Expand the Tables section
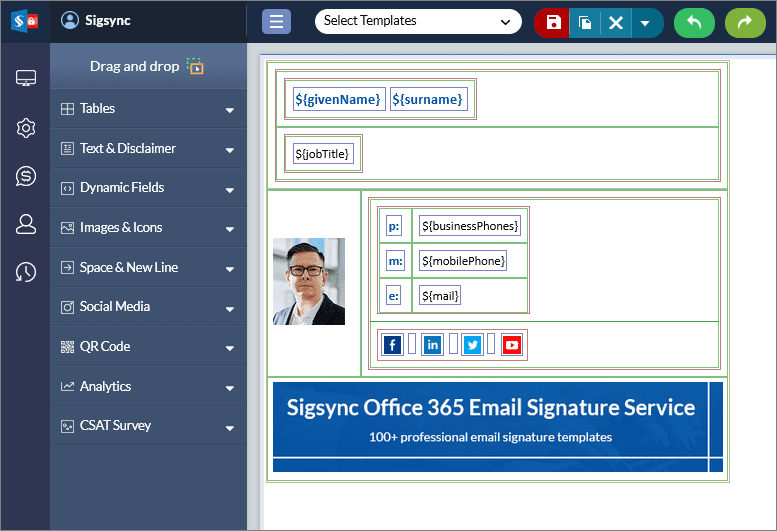This screenshot has height=531, width=777. pos(148,109)
